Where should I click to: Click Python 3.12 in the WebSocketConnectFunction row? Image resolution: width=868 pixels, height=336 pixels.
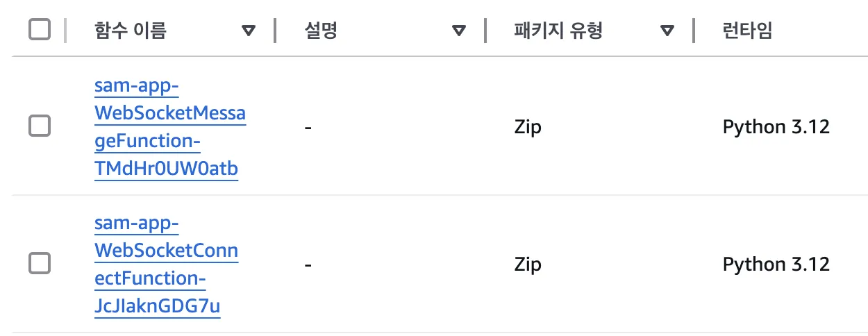click(x=776, y=264)
